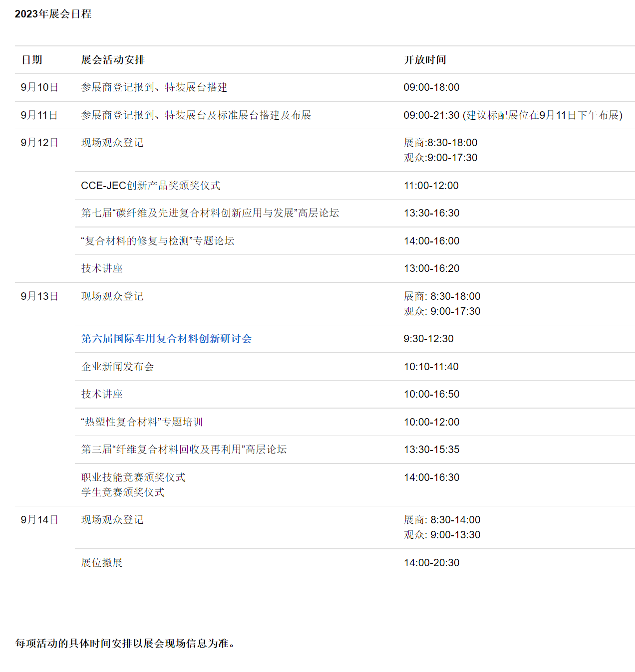The width and height of the screenshot is (635, 672).
Task: Click the "复合材料的修复与检测"专题论坛 entry
Action: coord(159,240)
